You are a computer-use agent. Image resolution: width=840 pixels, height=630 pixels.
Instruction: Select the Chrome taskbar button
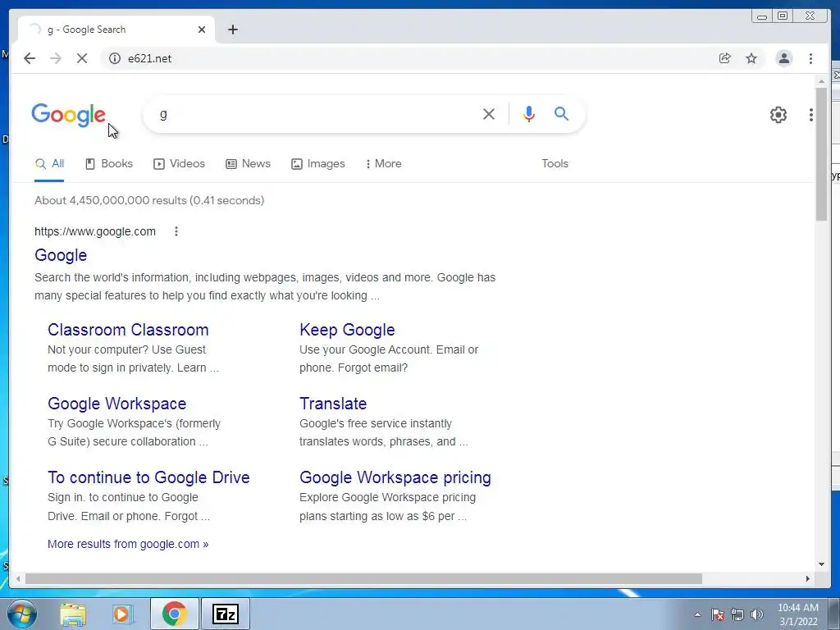[175, 614]
